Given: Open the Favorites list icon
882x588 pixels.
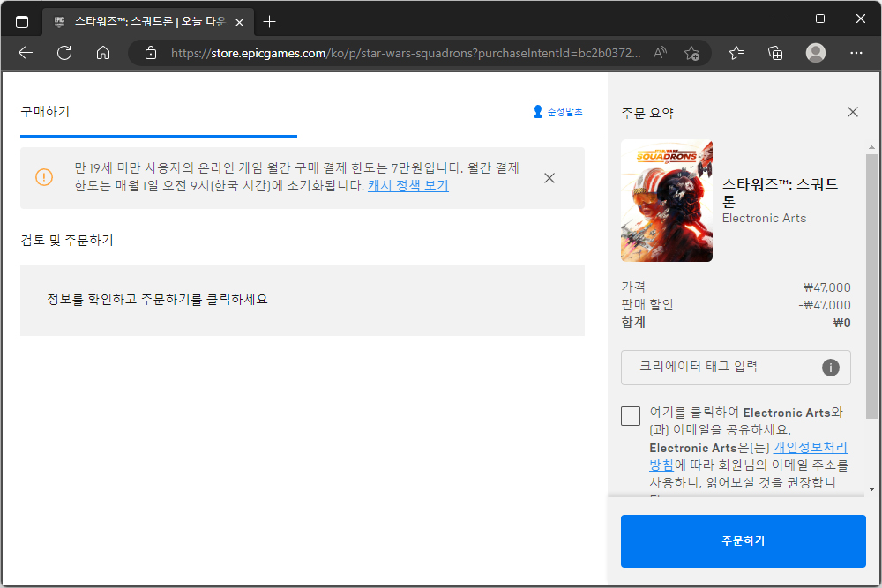Looking at the screenshot, I should point(736,53).
